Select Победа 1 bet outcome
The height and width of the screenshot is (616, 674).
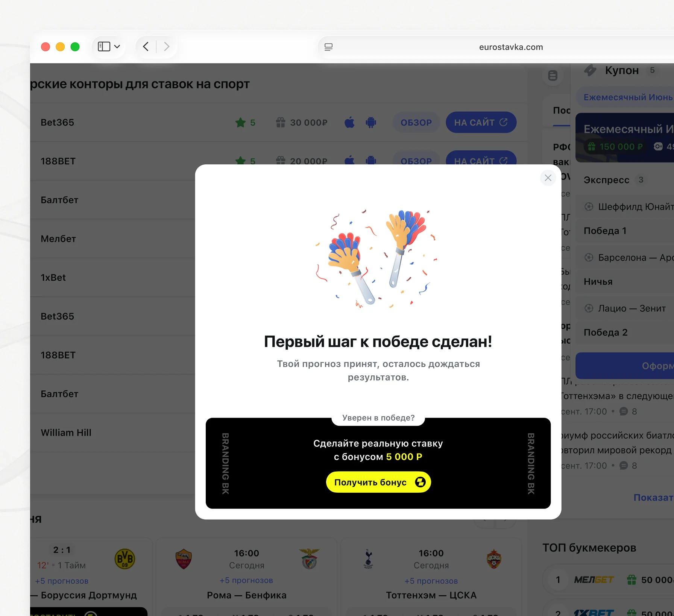pos(625,231)
